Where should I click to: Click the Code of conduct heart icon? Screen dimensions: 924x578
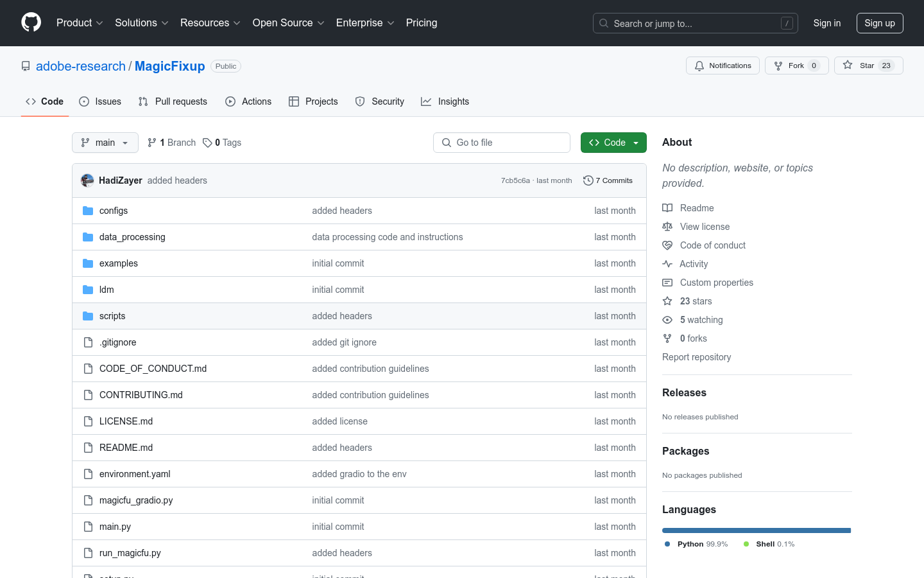coord(667,245)
